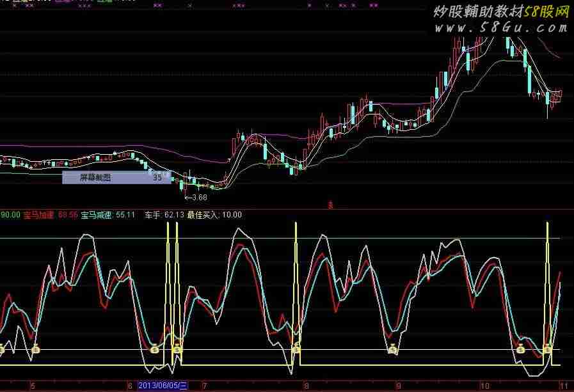Click month 10 on the time axis

pos(484,386)
